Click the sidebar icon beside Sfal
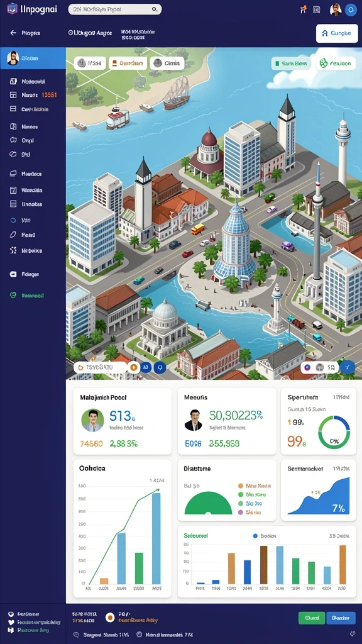 (x=13, y=155)
